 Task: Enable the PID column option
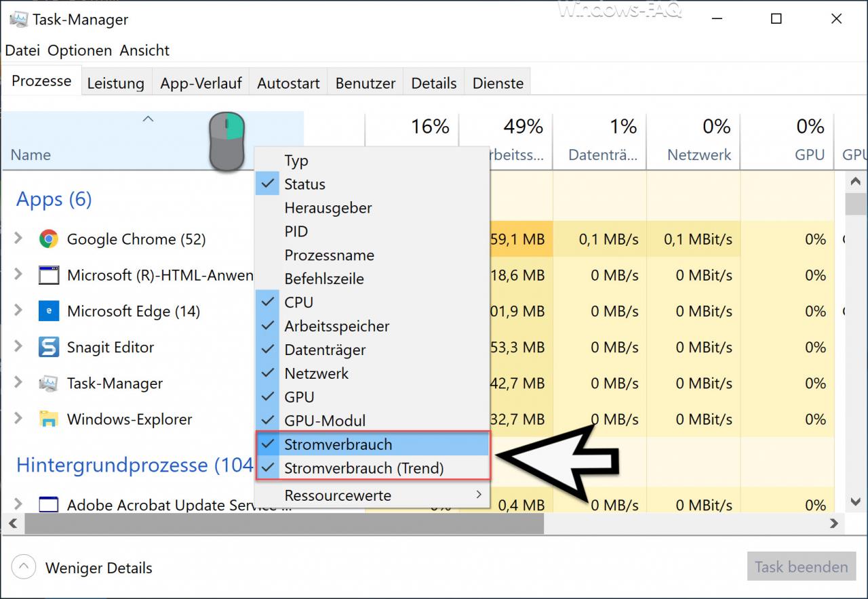pyautogui.click(x=372, y=232)
